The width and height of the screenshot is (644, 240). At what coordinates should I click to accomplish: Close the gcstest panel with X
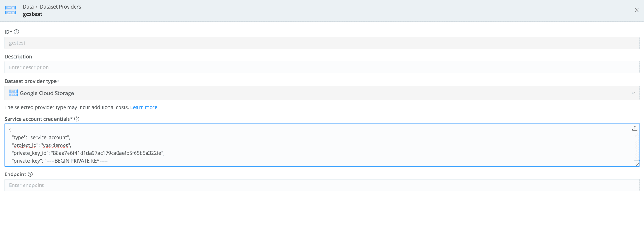click(x=636, y=10)
